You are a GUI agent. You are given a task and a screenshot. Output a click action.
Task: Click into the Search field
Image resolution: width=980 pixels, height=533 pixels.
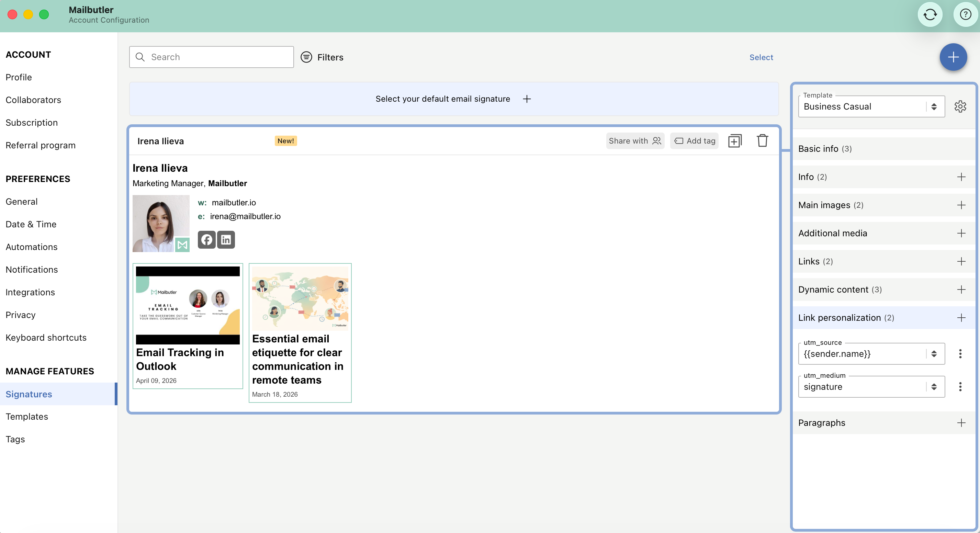212,57
